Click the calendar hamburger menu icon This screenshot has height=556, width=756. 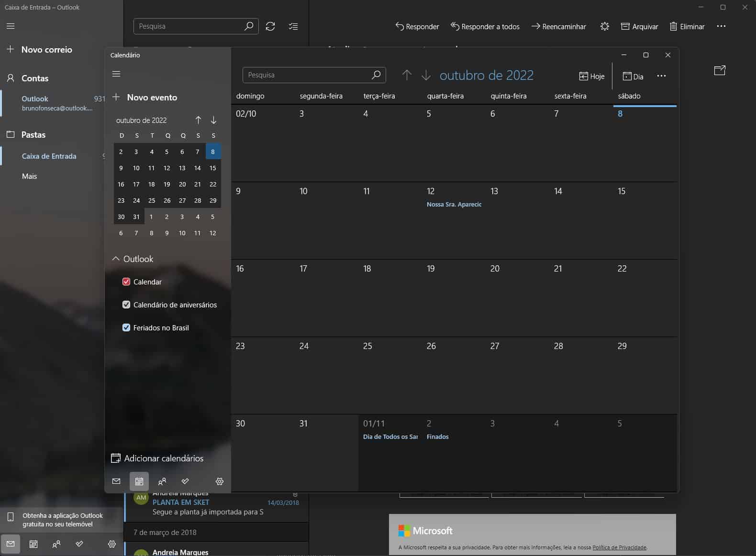coord(116,74)
